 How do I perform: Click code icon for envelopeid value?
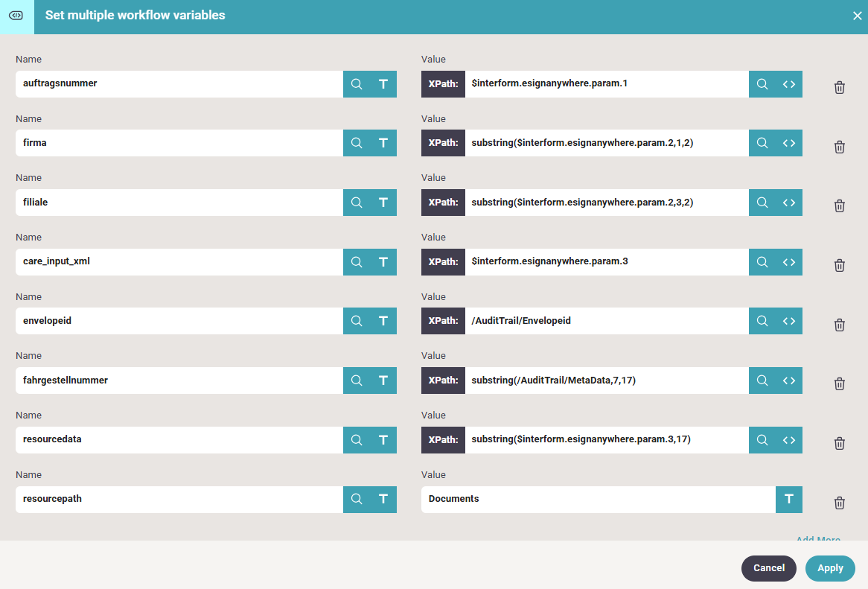[789, 321]
